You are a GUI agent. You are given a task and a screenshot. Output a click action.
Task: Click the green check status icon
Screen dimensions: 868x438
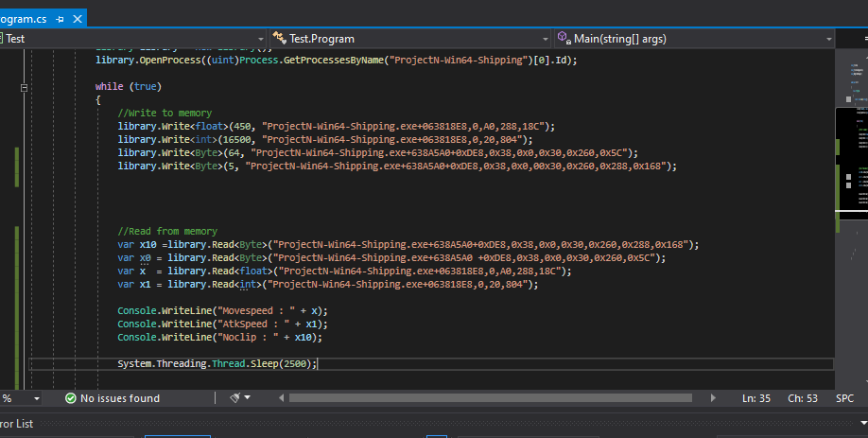(x=70, y=398)
